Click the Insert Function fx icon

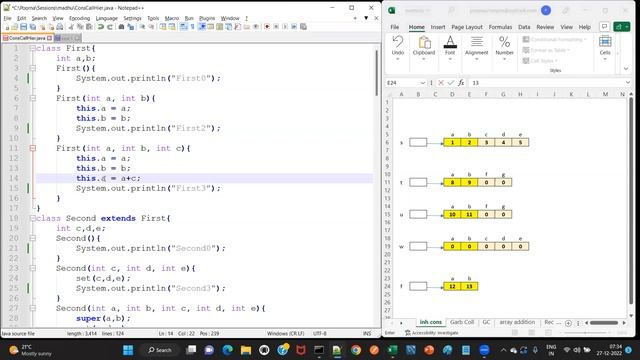point(461,83)
